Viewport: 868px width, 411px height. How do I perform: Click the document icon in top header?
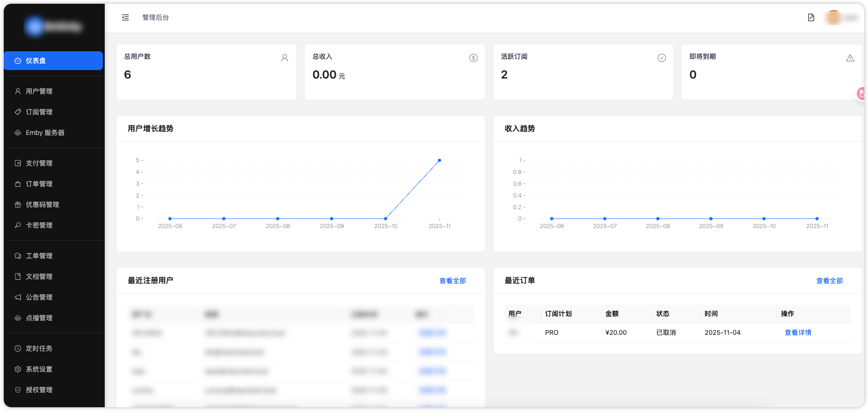click(x=811, y=17)
